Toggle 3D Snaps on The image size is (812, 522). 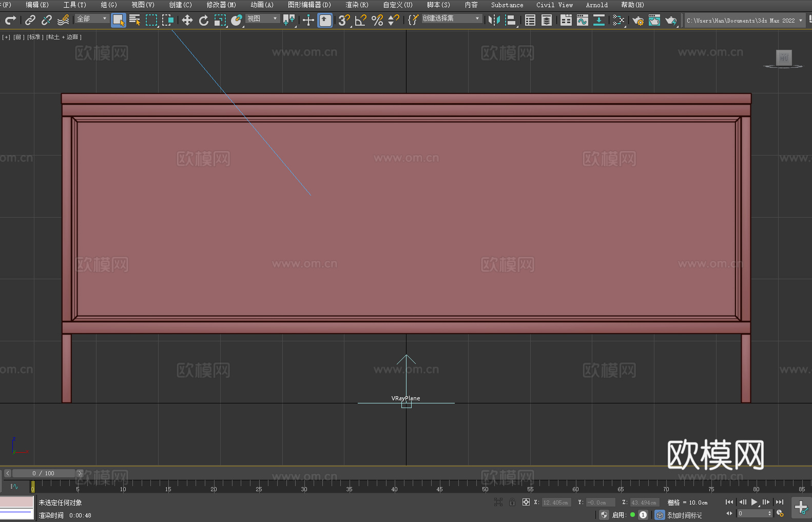coord(343,20)
